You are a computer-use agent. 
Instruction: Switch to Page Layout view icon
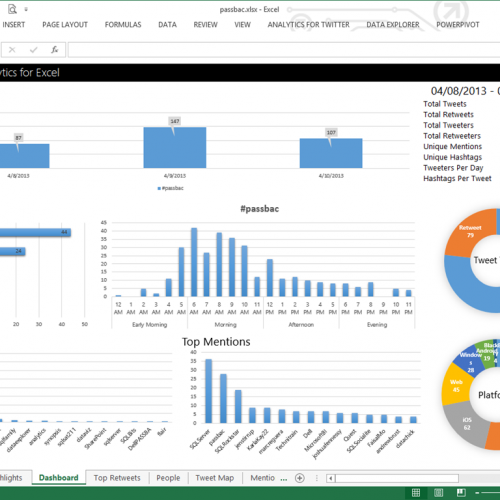coord(438,493)
